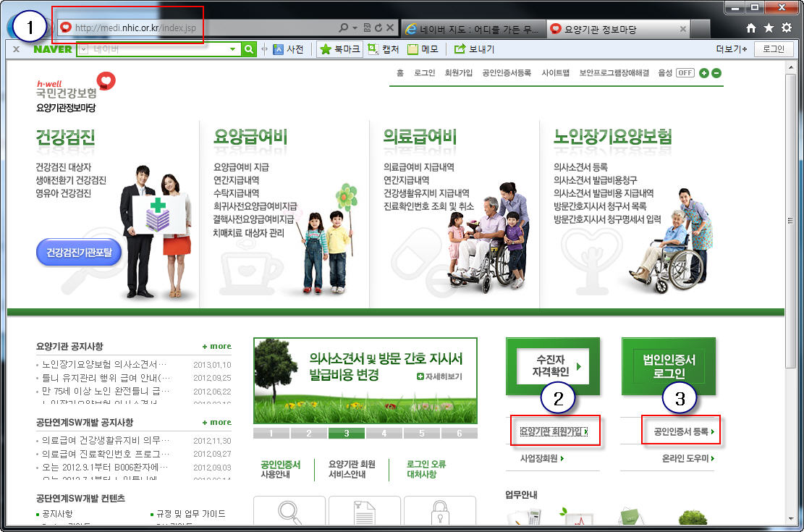
Task: Click the green Naver toolbar search button
Action: (x=249, y=49)
